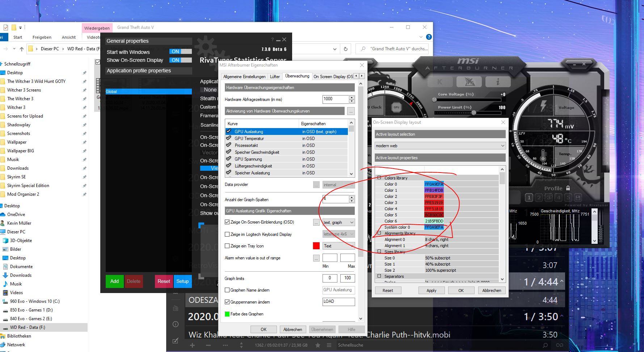
Task: Open the Explorer address bar history dropdown
Action: point(335,49)
